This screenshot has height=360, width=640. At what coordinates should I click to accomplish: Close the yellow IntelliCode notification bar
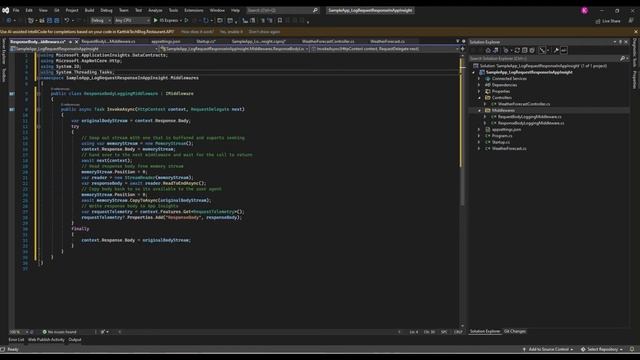pyautogui.click(x=636, y=31)
